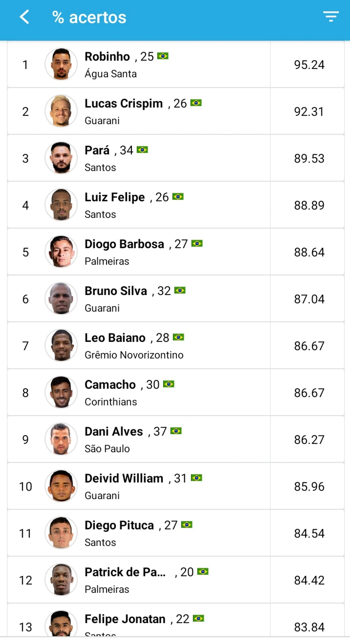Select Brazil flag next to Diogo Barbosa
The height and width of the screenshot is (644, 350).
(x=197, y=244)
